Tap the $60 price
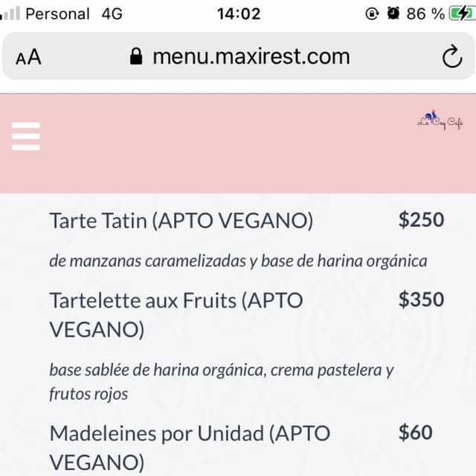476x476 pixels. point(415,432)
